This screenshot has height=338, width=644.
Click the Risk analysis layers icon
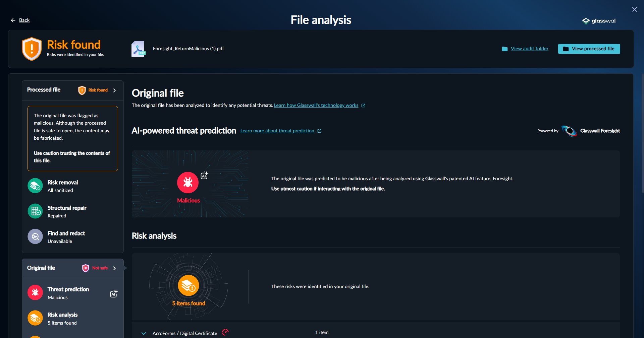tap(35, 318)
